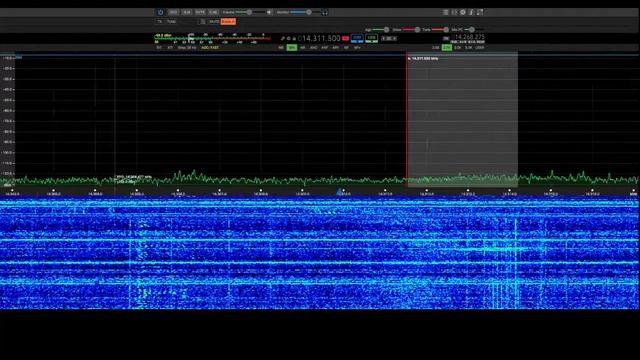640x360 pixels.
Task: Adjust the Tune power slider
Action: [x=440, y=29]
